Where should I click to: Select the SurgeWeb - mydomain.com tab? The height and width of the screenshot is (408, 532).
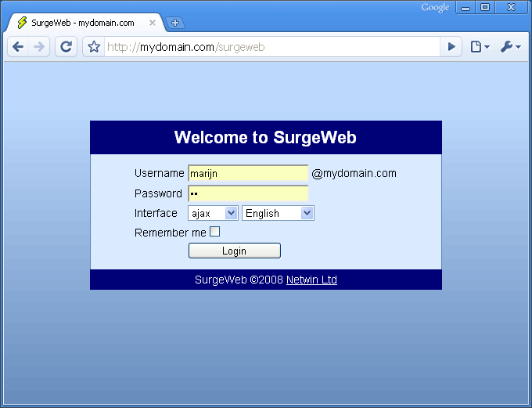click(82, 23)
